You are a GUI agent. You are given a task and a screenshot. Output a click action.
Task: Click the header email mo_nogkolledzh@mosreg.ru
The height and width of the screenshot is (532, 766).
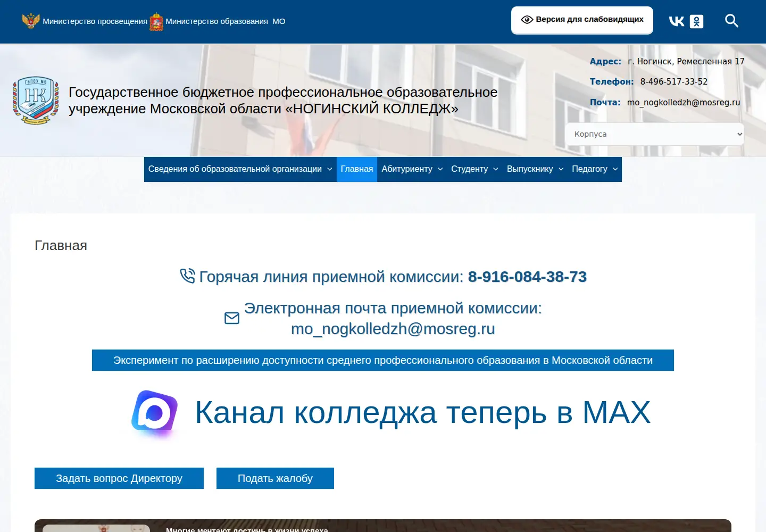[684, 102]
